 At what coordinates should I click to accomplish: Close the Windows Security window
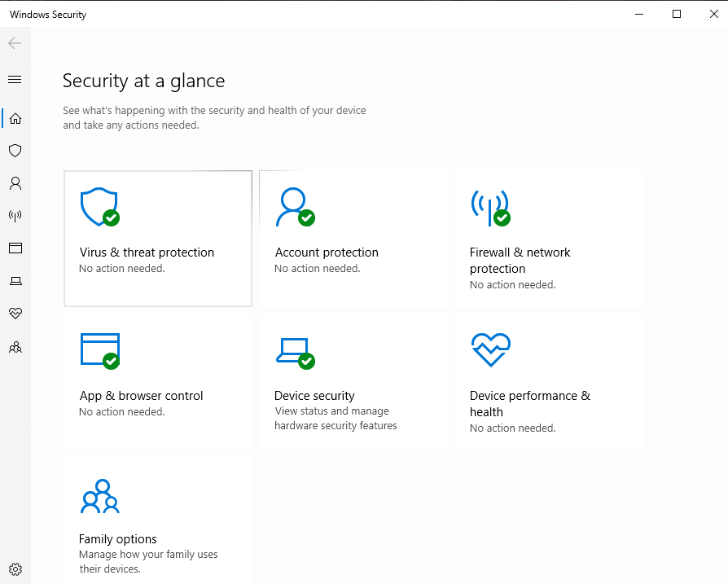point(714,14)
